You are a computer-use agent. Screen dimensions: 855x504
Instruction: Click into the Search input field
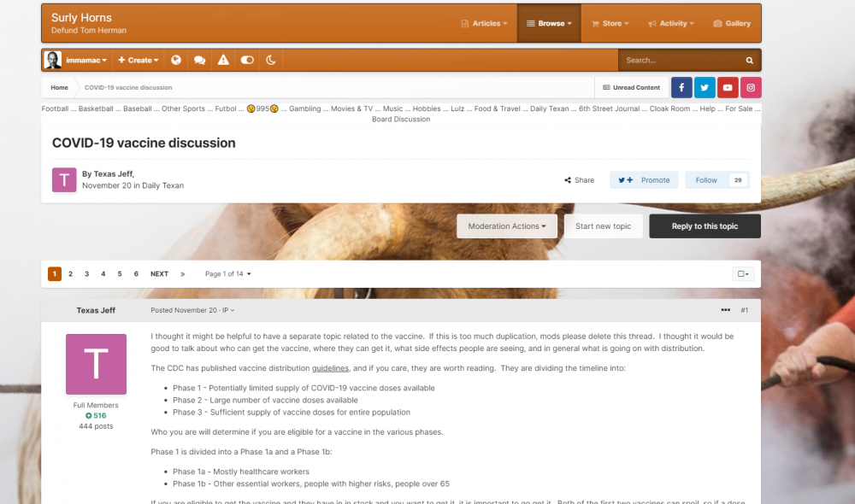680,61
